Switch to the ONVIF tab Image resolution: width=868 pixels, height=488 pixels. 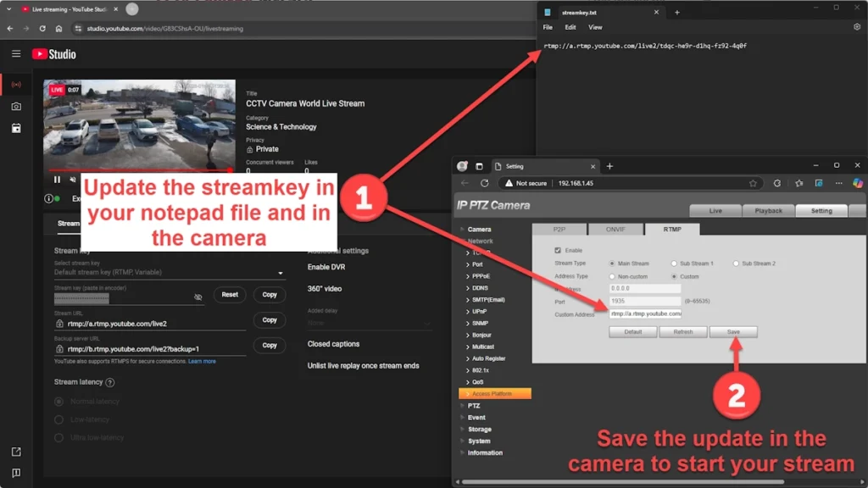pyautogui.click(x=616, y=229)
